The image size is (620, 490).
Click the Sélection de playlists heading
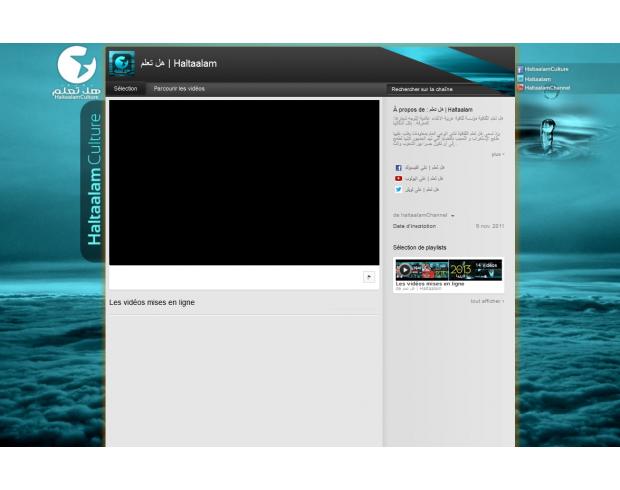pyautogui.click(x=420, y=248)
